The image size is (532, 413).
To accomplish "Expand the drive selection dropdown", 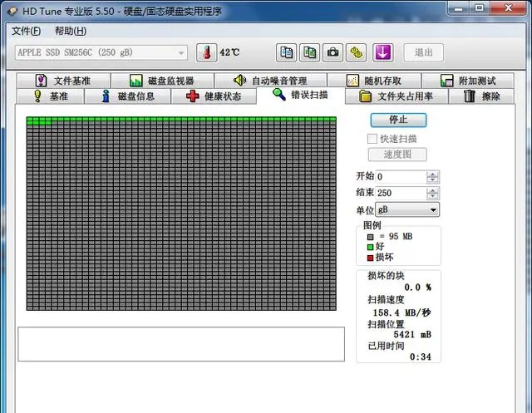I will click(181, 52).
